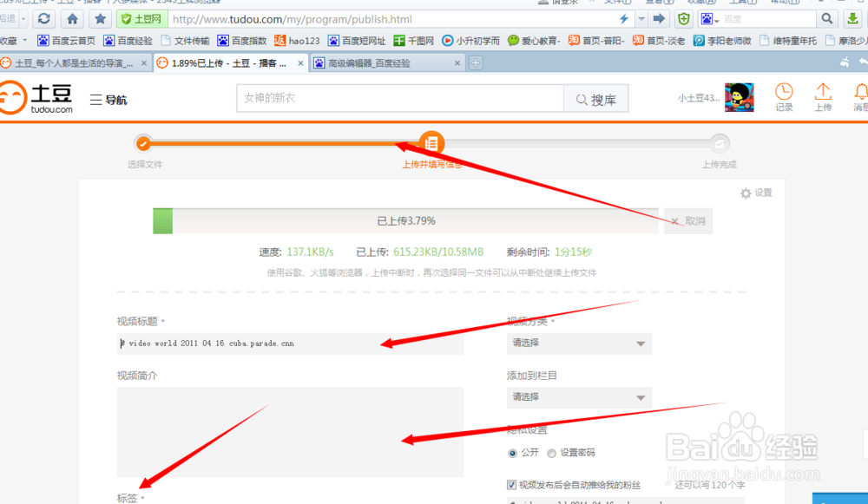
Task: Click the URL address bar text
Action: click(293, 19)
